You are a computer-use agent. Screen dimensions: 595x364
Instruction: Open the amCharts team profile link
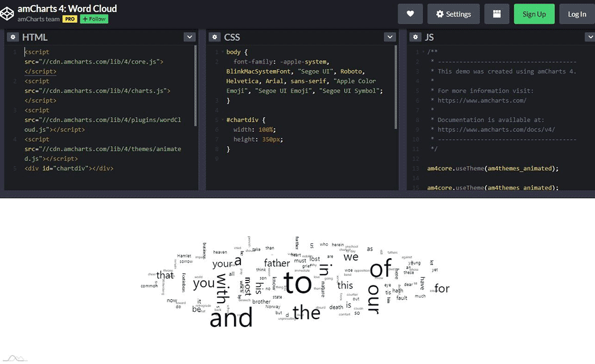coord(38,19)
